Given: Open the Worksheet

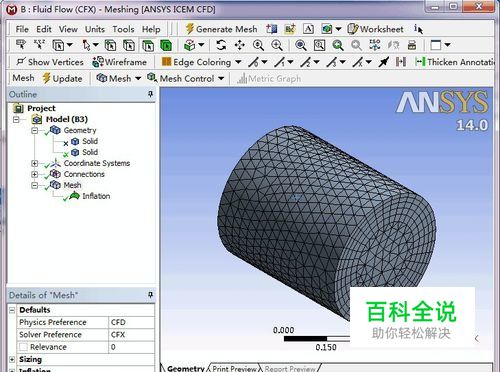Looking at the screenshot, I should pos(375,29).
